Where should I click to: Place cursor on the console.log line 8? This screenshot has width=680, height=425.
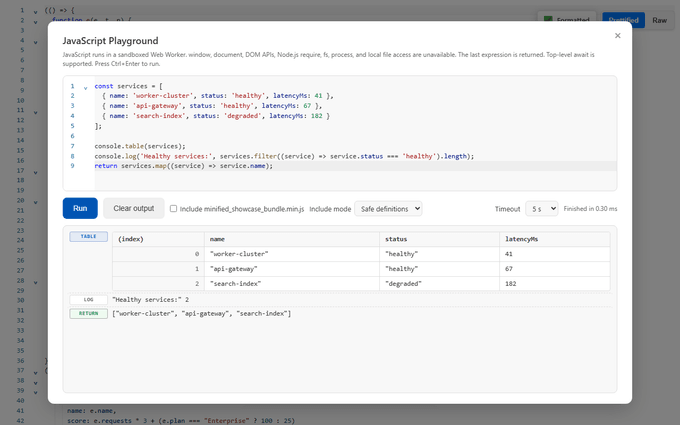(284, 156)
